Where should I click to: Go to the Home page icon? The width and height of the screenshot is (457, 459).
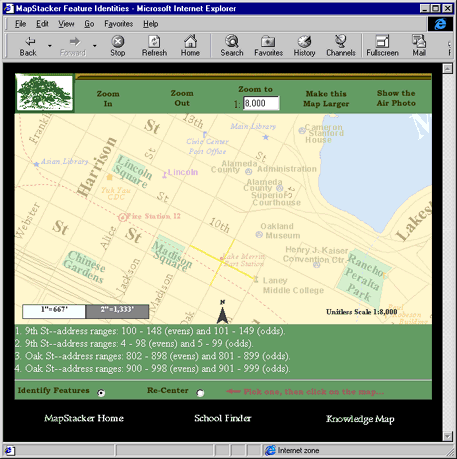(x=190, y=41)
